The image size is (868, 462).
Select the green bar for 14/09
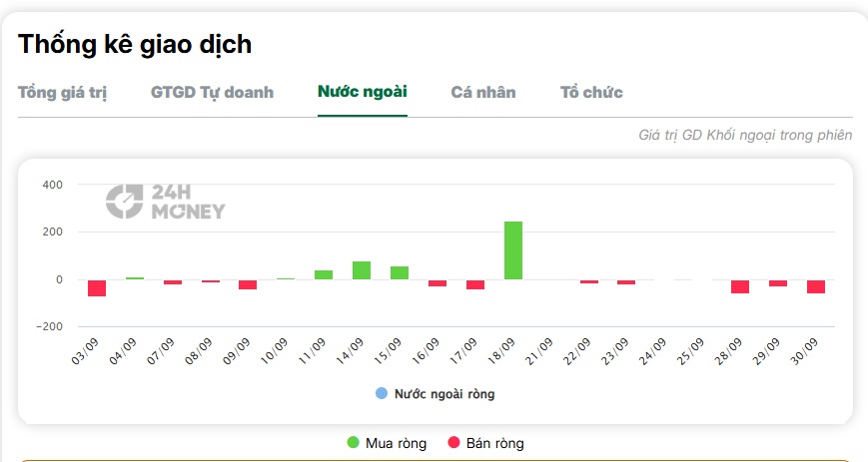pos(362,270)
